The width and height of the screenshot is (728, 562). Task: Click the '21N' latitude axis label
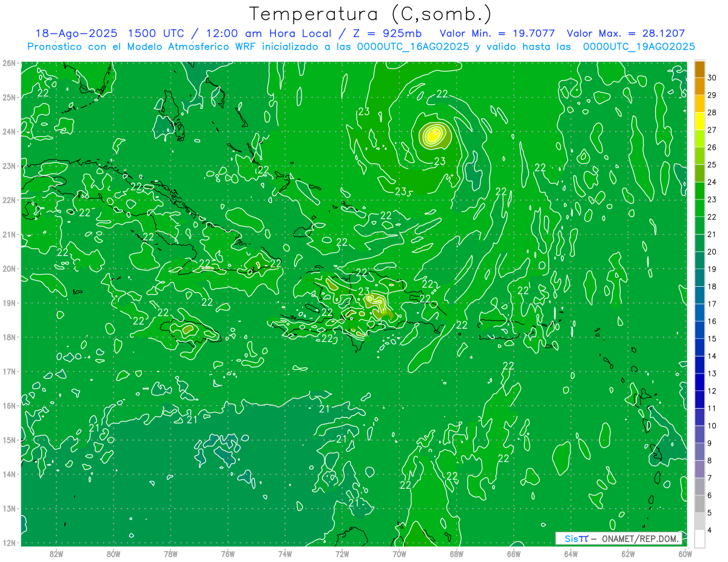9,234
